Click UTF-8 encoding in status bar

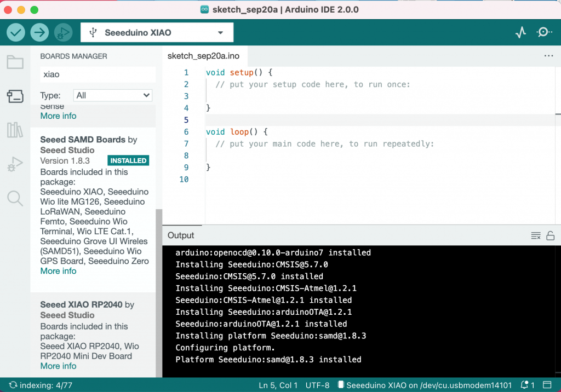pos(317,385)
